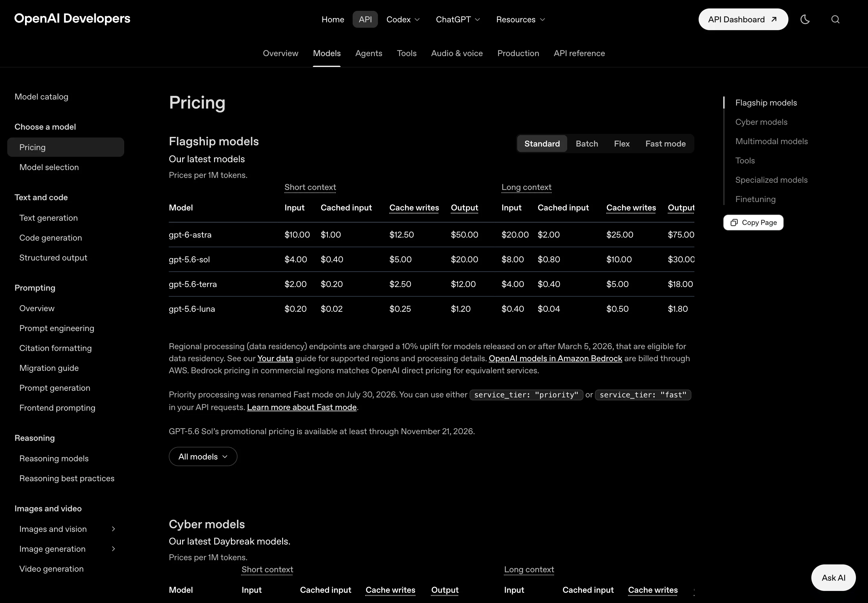Image resolution: width=868 pixels, height=603 pixels.
Task: Select Standard pricing tier
Action: tap(542, 144)
